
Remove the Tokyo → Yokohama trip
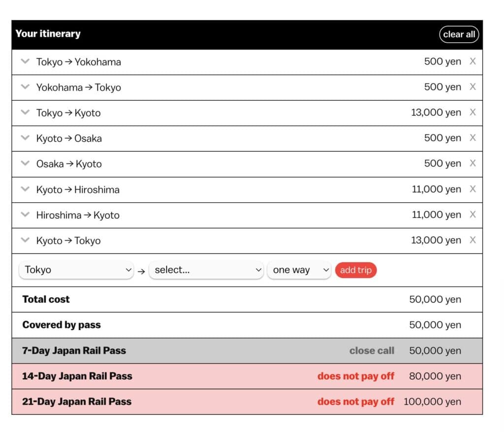click(x=472, y=62)
